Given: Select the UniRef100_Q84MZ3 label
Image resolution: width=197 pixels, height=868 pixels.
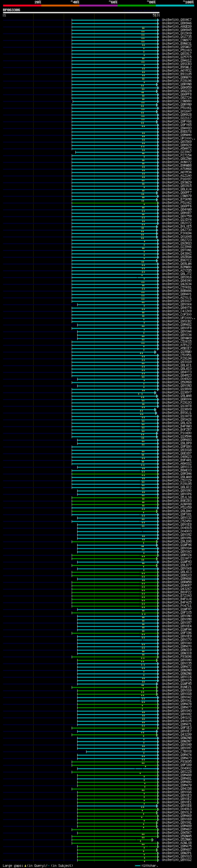Looking at the screenshot, I should click(x=176, y=375).
